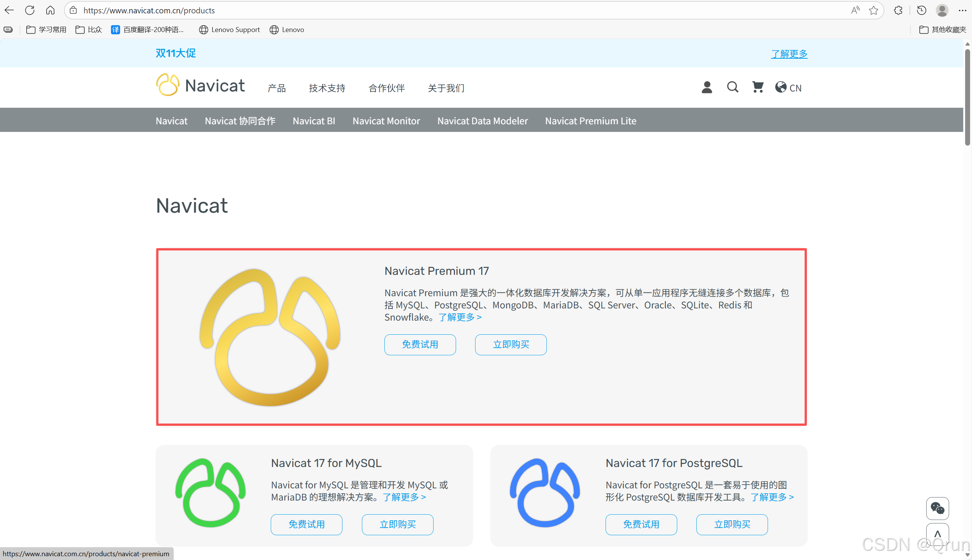Image resolution: width=972 pixels, height=560 pixels.
Task: Click the Navicat 17 for PostgreSQL title
Action: [x=674, y=463]
